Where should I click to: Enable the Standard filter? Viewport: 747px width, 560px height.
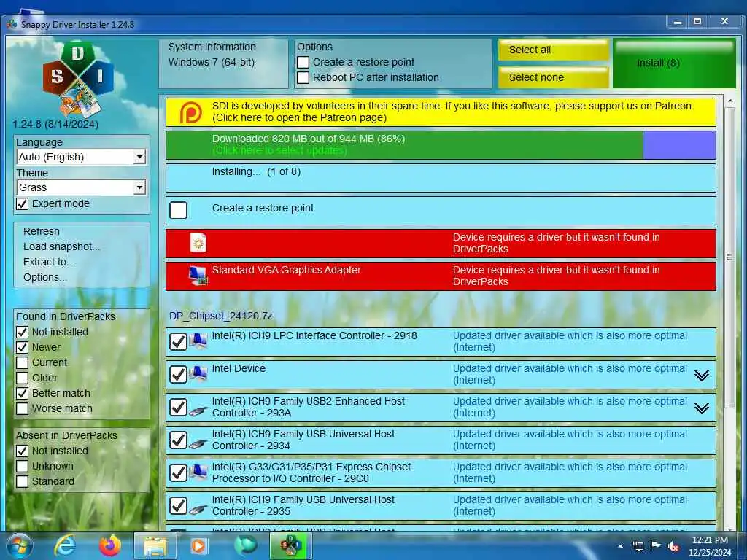point(23,481)
